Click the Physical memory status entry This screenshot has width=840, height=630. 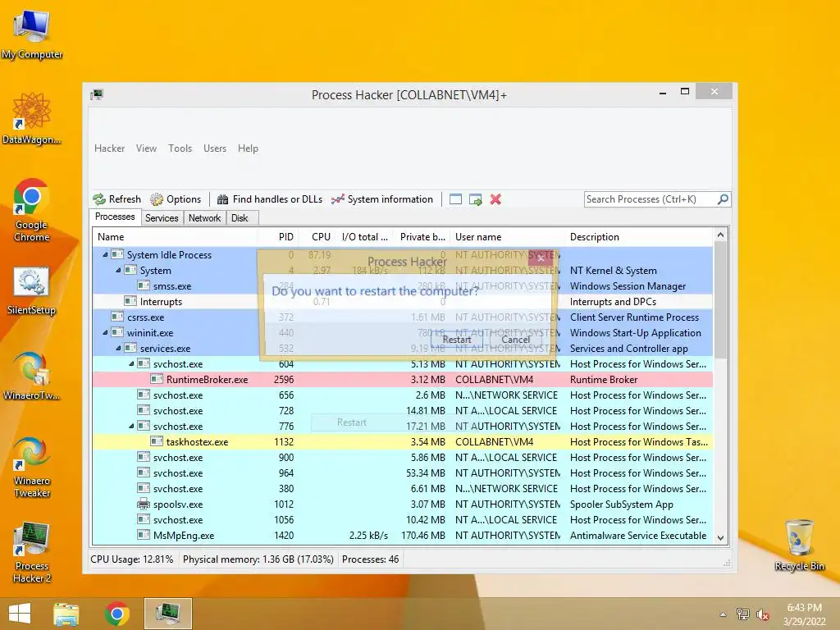click(x=258, y=559)
